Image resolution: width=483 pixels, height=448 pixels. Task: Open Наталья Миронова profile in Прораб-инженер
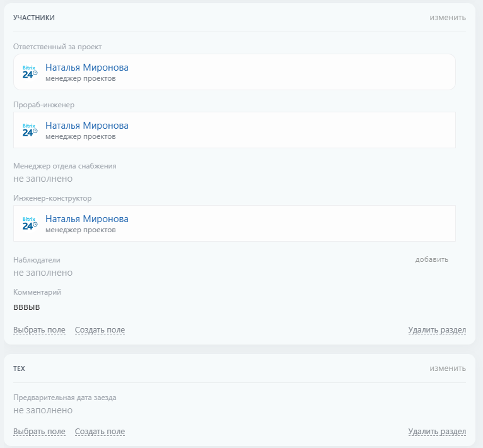click(x=87, y=126)
